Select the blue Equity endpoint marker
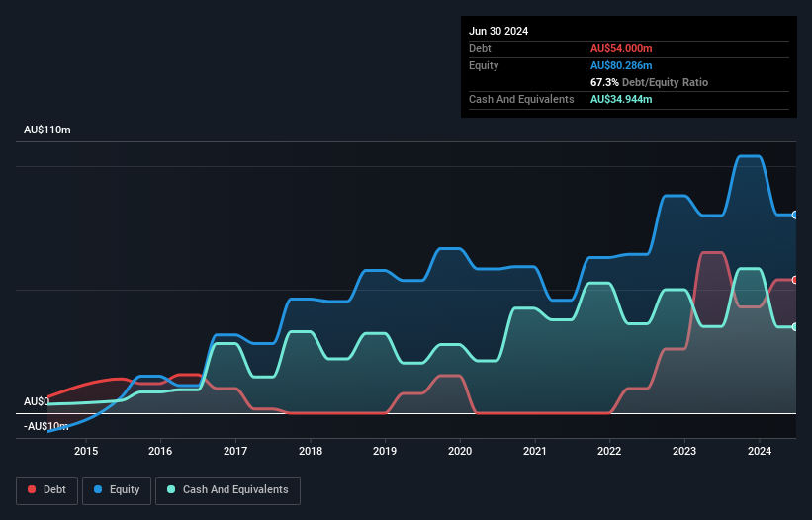The image size is (812, 520). (795, 215)
